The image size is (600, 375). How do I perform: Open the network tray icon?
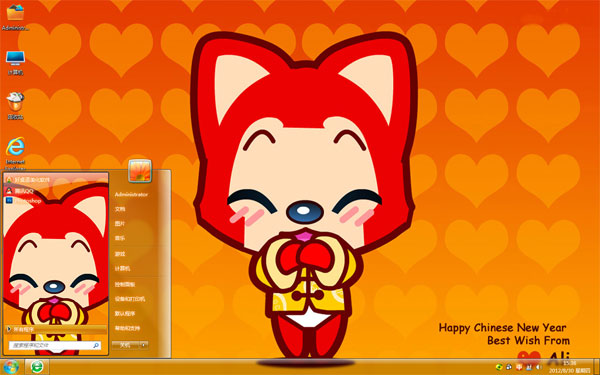(x=529, y=367)
